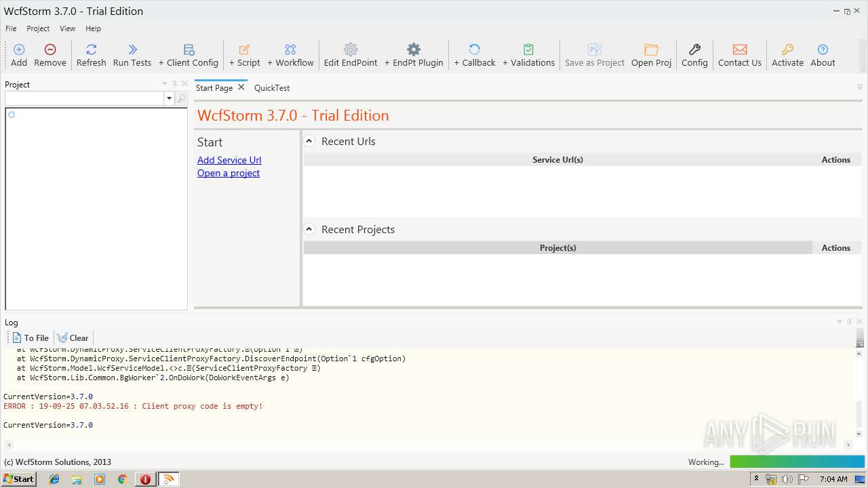Open Windows Explorer folder taskbar icon
The image size is (868, 488).
pos(77,479)
